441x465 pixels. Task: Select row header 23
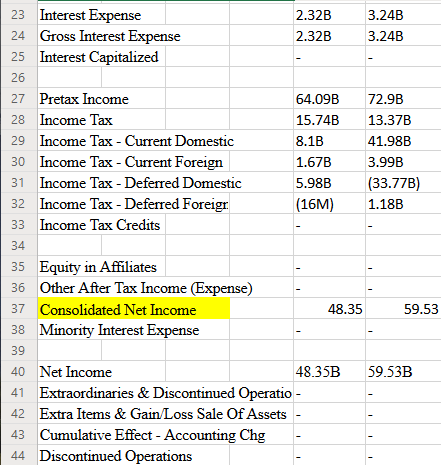pyautogui.click(x=18, y=15)
